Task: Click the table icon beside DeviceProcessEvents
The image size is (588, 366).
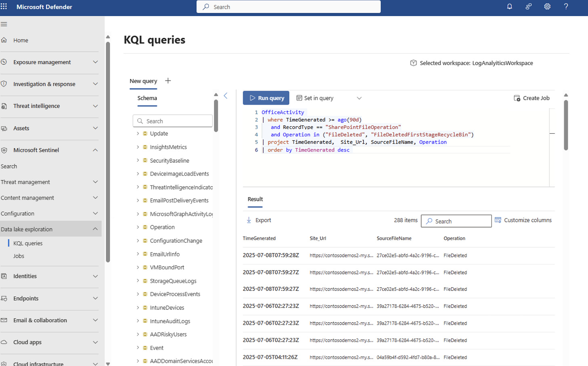Action: tap(145, 294)
